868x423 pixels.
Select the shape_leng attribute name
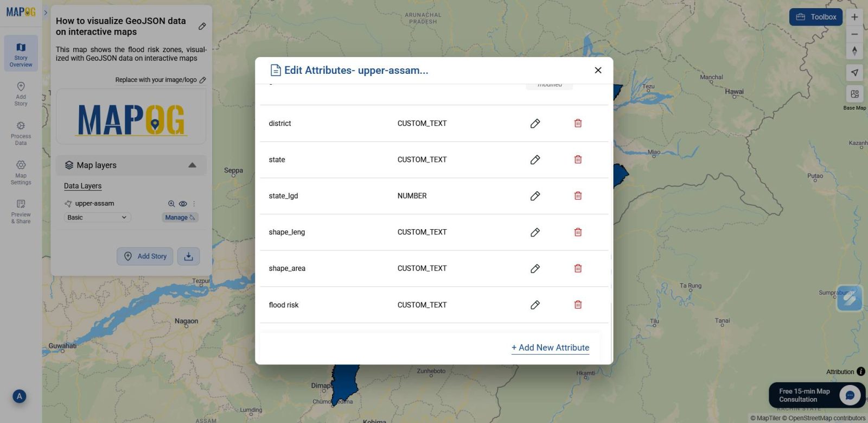[x=287, y=232]
